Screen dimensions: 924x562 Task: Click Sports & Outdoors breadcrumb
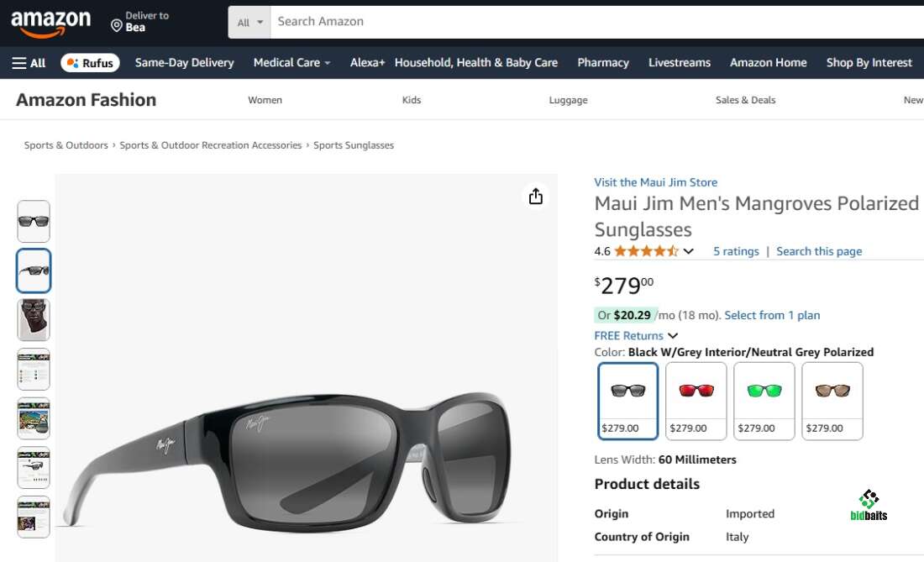[x=66, y=145]
